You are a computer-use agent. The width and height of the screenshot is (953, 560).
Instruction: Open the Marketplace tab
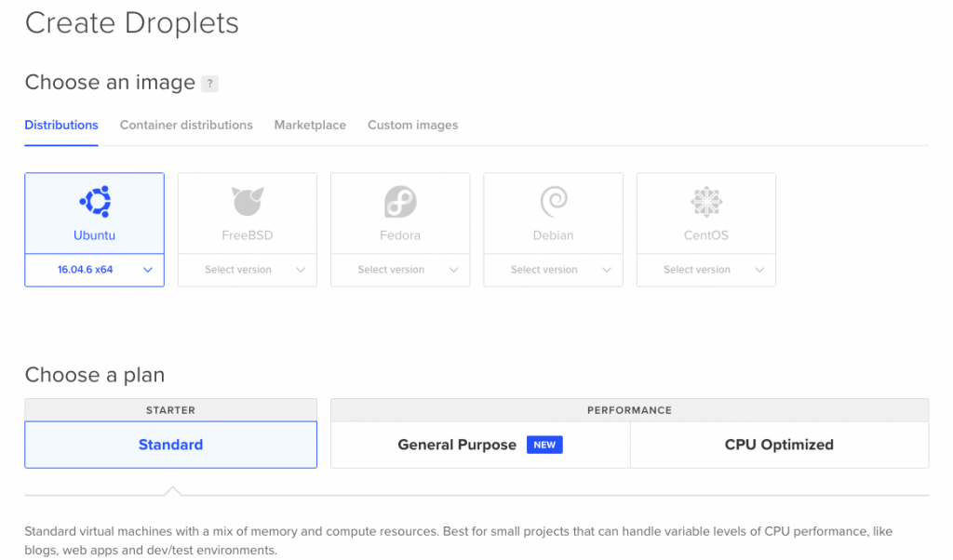point(310,126)
